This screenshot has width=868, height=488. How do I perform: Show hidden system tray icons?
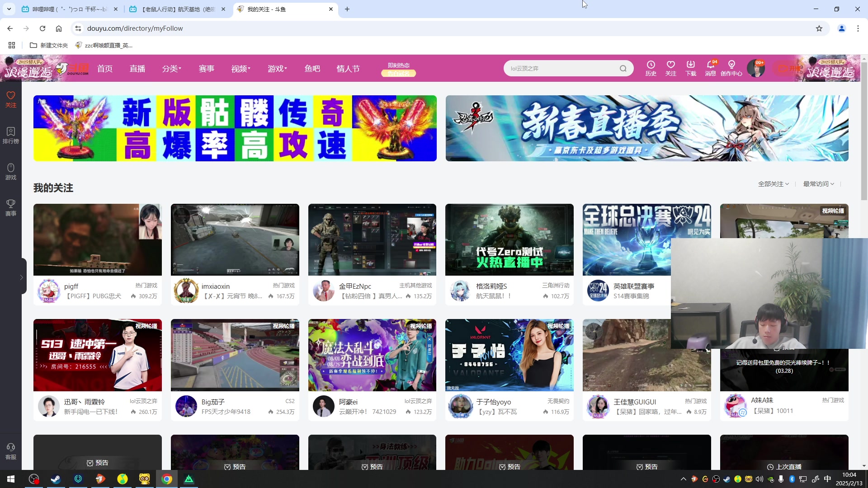[683, 479]
